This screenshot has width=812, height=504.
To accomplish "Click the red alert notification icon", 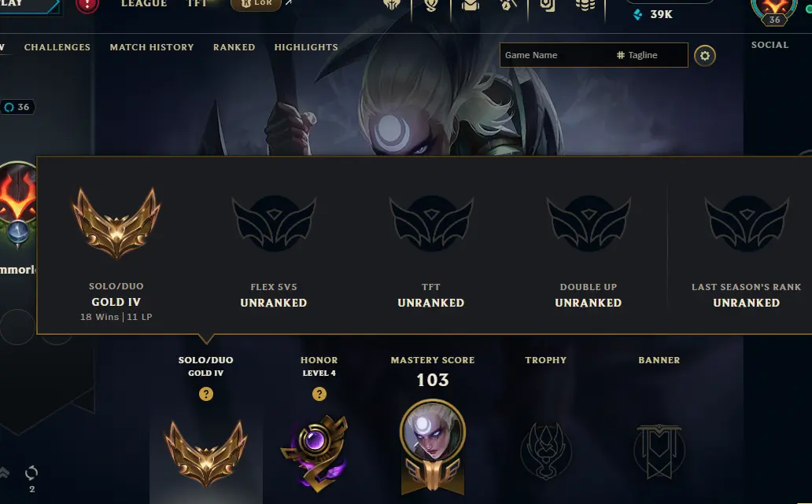I will click(x=87, y=6).
